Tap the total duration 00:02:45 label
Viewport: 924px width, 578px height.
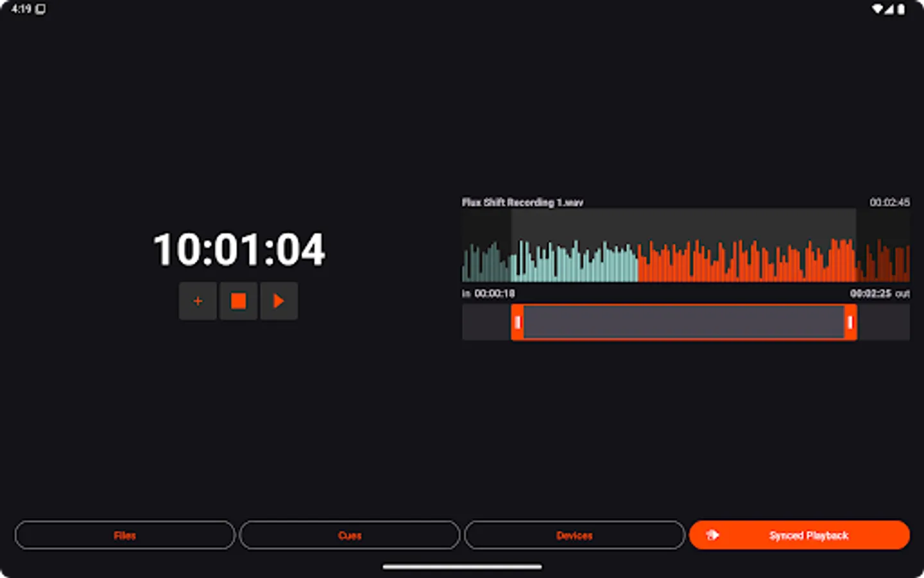tap(889, 202)
